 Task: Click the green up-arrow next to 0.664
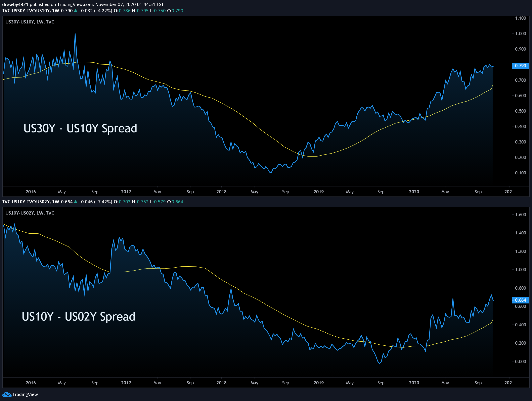pos(76,202)
